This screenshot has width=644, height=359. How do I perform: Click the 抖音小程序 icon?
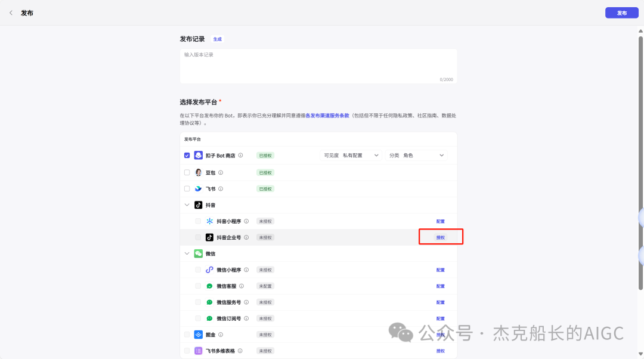point(209,221)
